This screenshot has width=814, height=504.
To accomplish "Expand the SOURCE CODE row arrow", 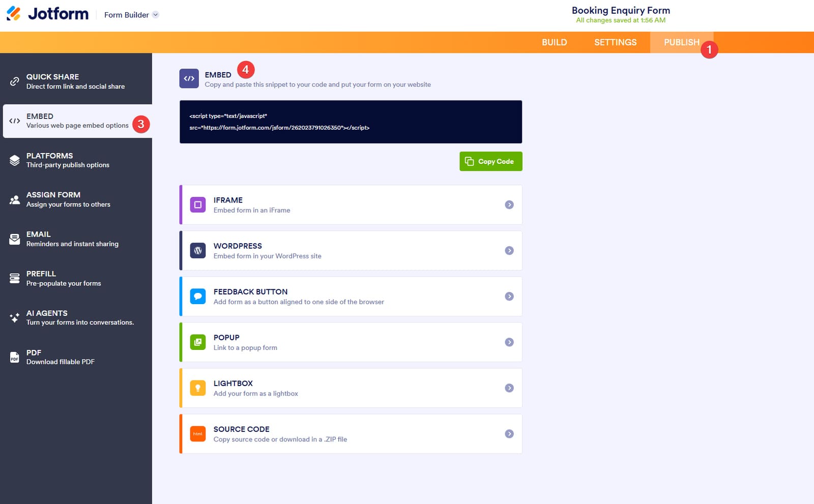I will pos(509,434).
